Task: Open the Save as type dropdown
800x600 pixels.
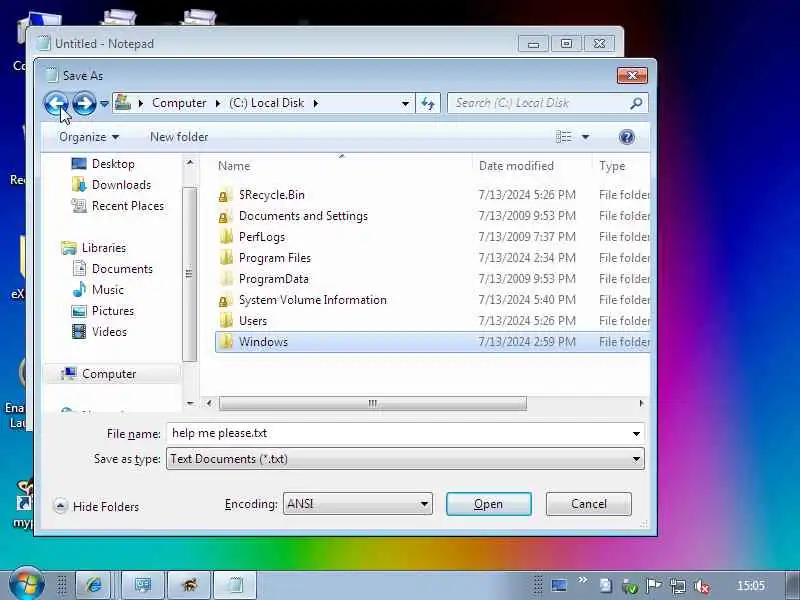Action: point(405,459)
